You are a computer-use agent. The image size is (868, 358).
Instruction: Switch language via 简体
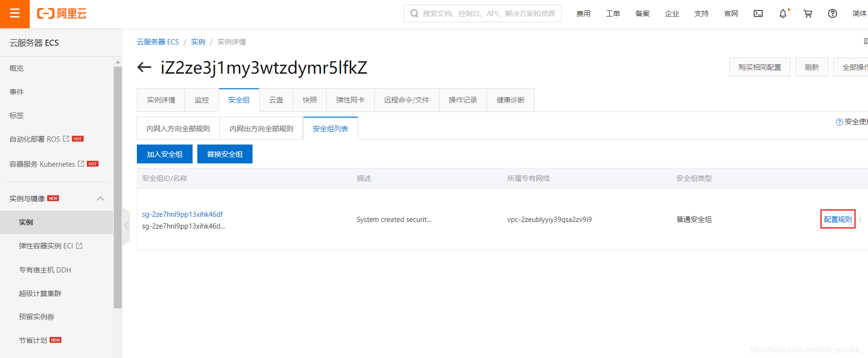pos(860,14)
